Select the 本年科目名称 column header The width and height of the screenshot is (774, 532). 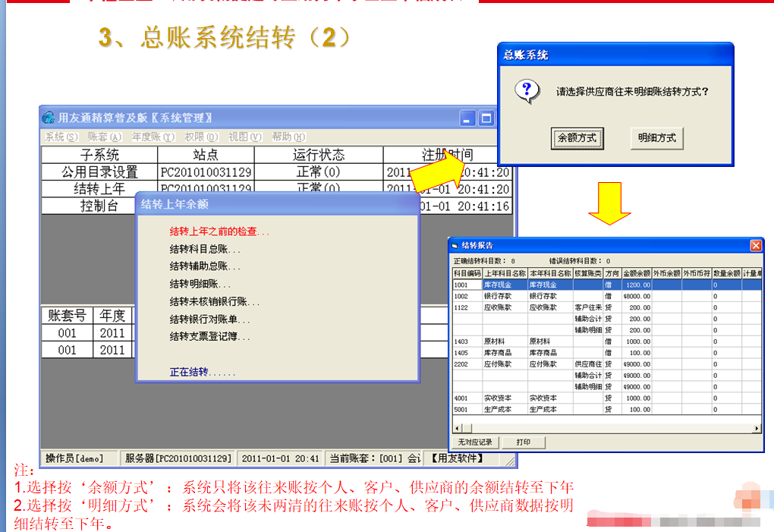tap(550, 273)
